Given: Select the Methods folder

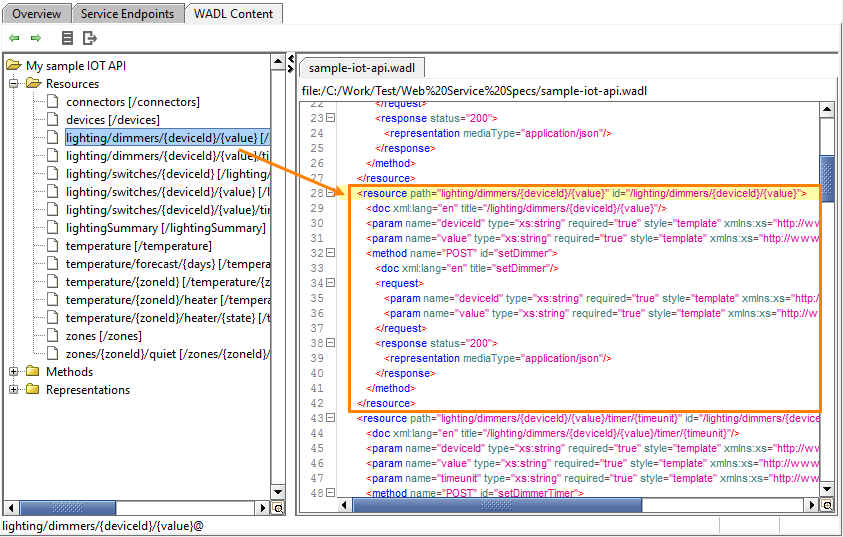Looking at the screenshot, I should tap(69, 372).
